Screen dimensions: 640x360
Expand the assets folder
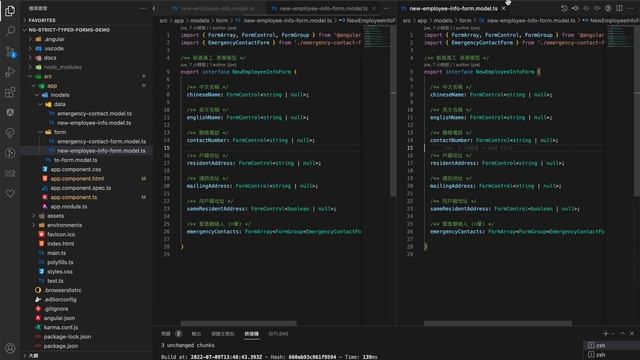click(x=56, y=216)
